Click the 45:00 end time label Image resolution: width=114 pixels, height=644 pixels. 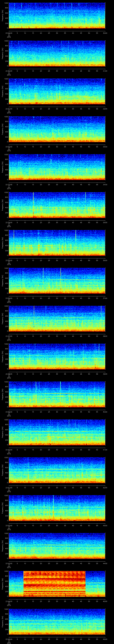105,601
